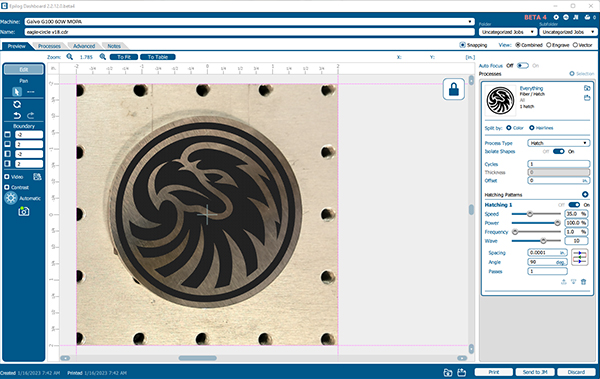This screenshot has height=379, width=600.
Task: Click the image save icon beside Video
Action: point(37,176)
